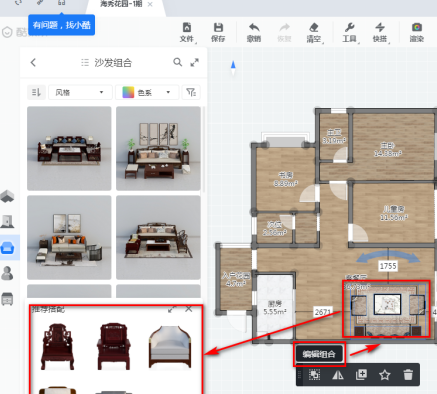Open the 文件 file menu
437x394 pixels.
[187, 32]
